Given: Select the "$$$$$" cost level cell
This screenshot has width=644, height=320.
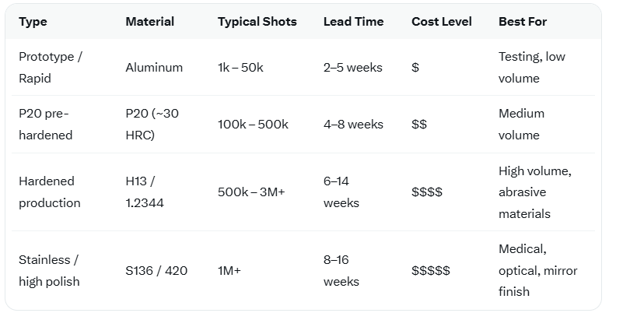Looking at the screenshot, I should click(430, 271).
